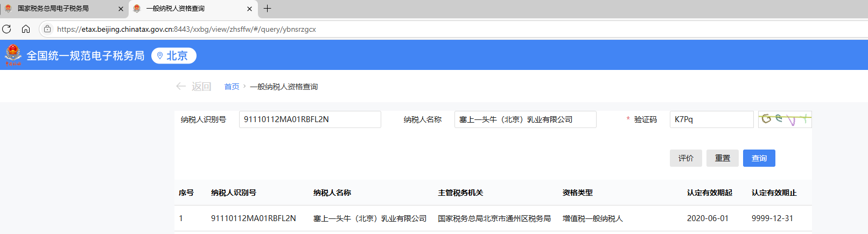The image size is (868, 234).
Task: Close the 一般纳税人资格查询 tab
Action: point(249,9)
